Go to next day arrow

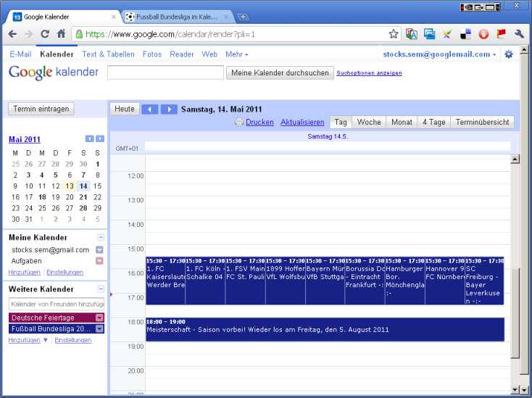tap(168, 109)
